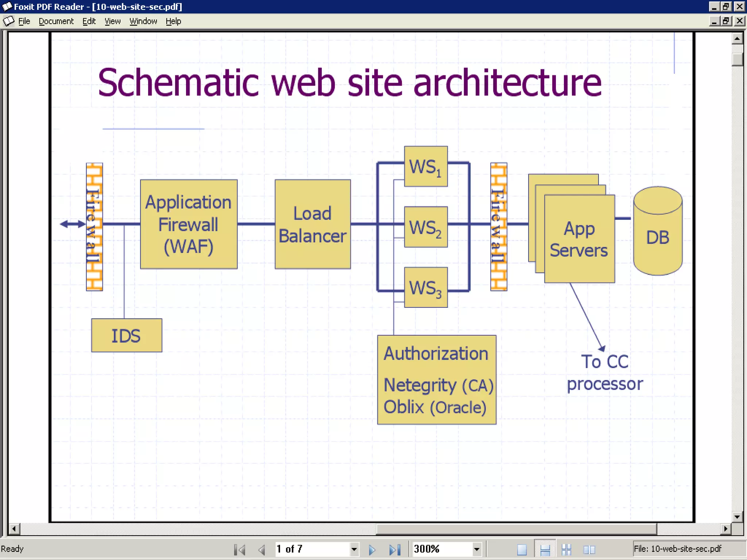The height and width of the screenshot is (560, 747).
Task: Open the View menu
Action: 112,21
